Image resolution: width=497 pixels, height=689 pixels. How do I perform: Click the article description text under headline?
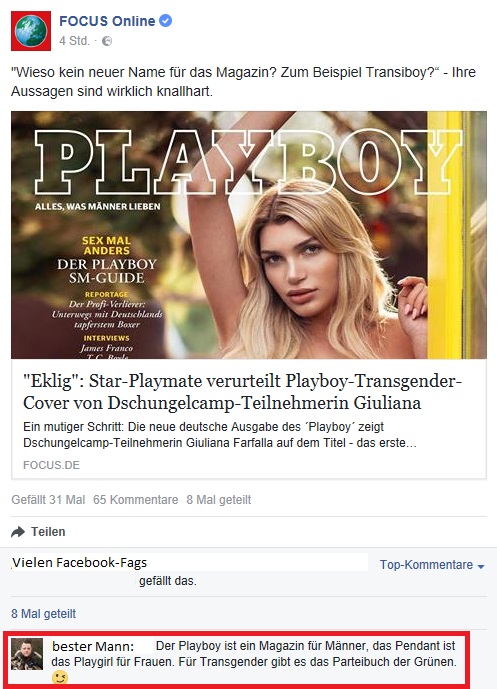[220, 435]
